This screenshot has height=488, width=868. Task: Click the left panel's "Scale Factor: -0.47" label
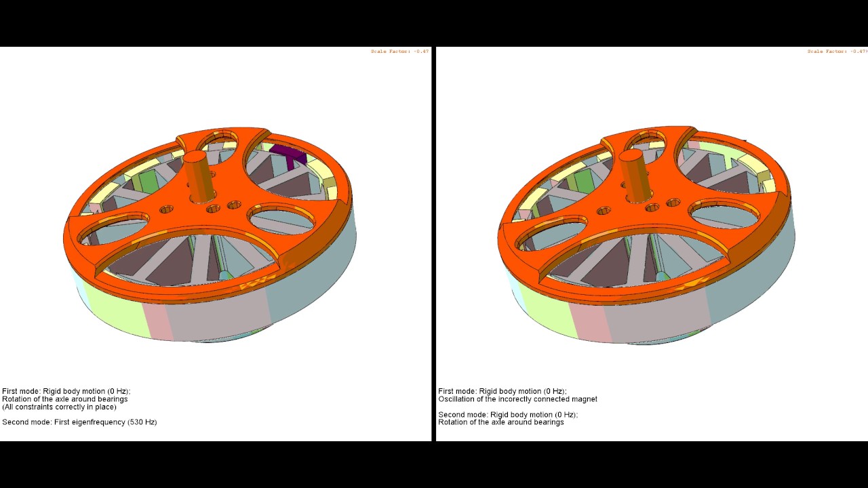pos(399,52)
